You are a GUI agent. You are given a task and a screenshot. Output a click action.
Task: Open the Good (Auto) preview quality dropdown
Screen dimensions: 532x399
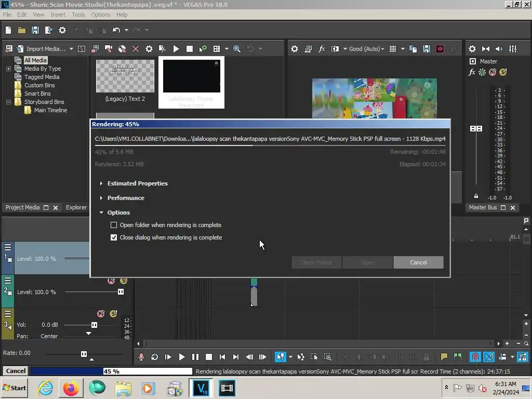[x=366, y=49]
